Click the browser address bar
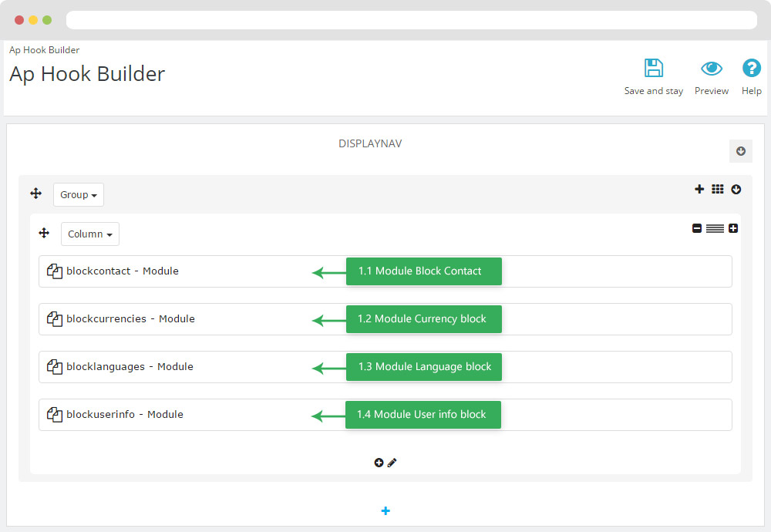Viewport: 771px width, 532px height. pyautogui.click(x=412, y=20)
